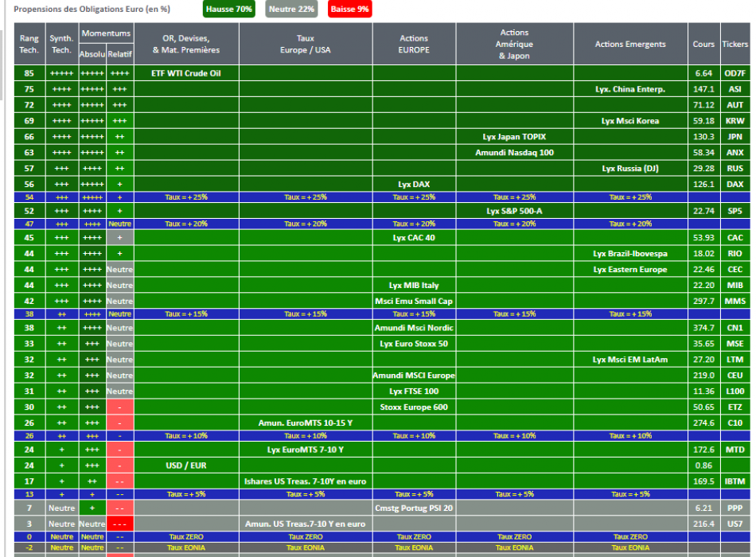Select the "ETF WTI Crude Oil" cell
The image size is (756, 557).
(x=186, y=73)
